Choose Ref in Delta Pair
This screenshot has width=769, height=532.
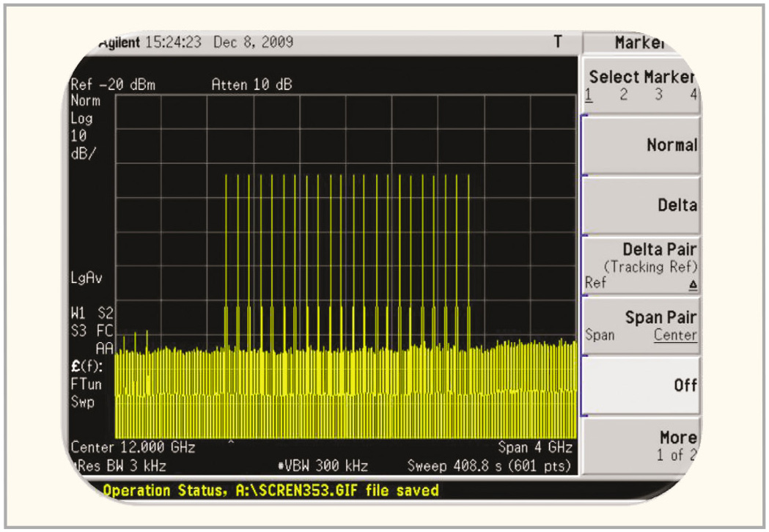click(596, 283)
